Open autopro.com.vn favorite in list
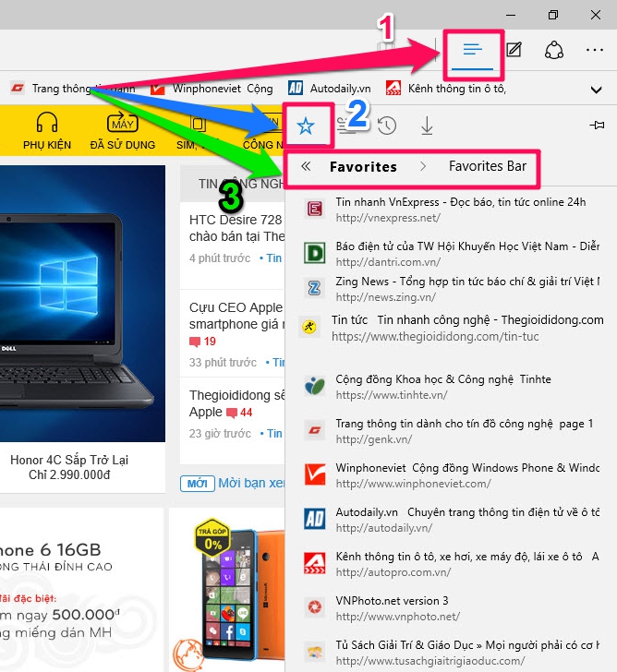This screenshot has width=617, height=672. pyautogui.click(x=450, y=564)
